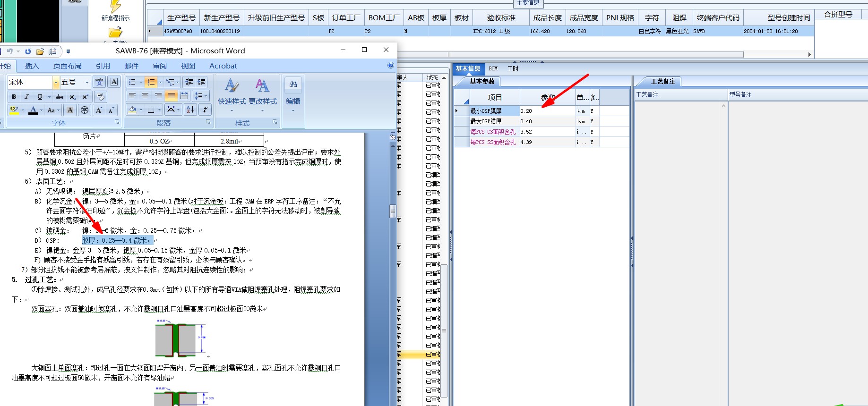Image resolution: width=868 pixels, height=406 pixels.
Task: Switch to BOM tab in ERP window
Action: (x=493, y=68)
